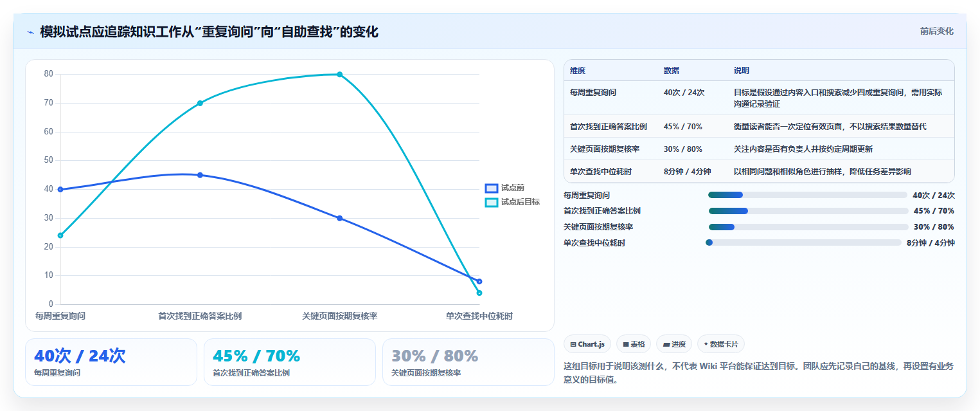This screenshot has width=980, height=411.
Task: Select the Chart.js tag
Action: tap(587, 344)
